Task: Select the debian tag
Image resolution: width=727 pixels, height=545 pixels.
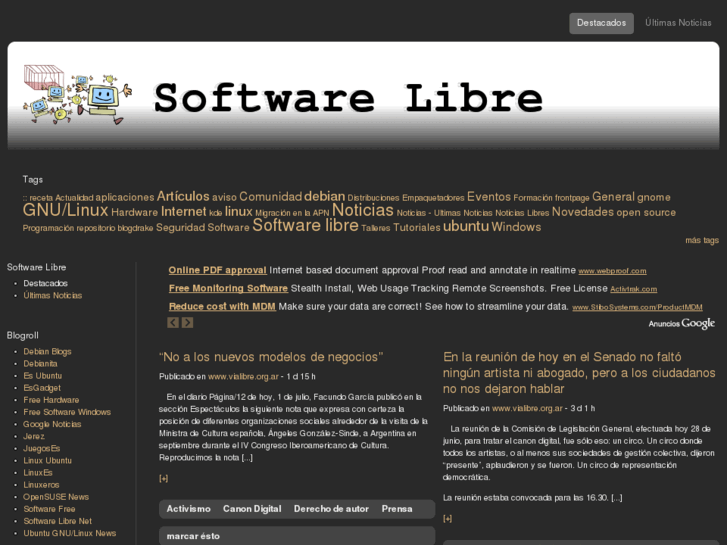Action: [x=325, y=196]
